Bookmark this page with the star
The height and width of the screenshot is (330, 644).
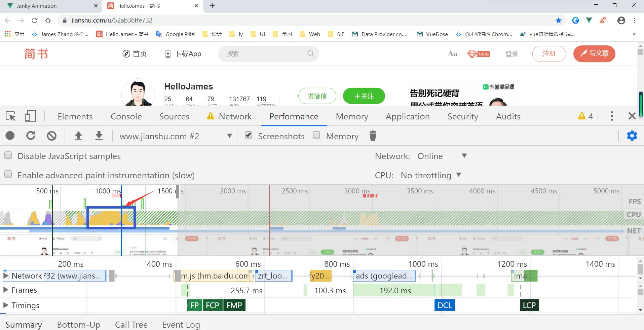pyautogui.click(x=559, y=21)
